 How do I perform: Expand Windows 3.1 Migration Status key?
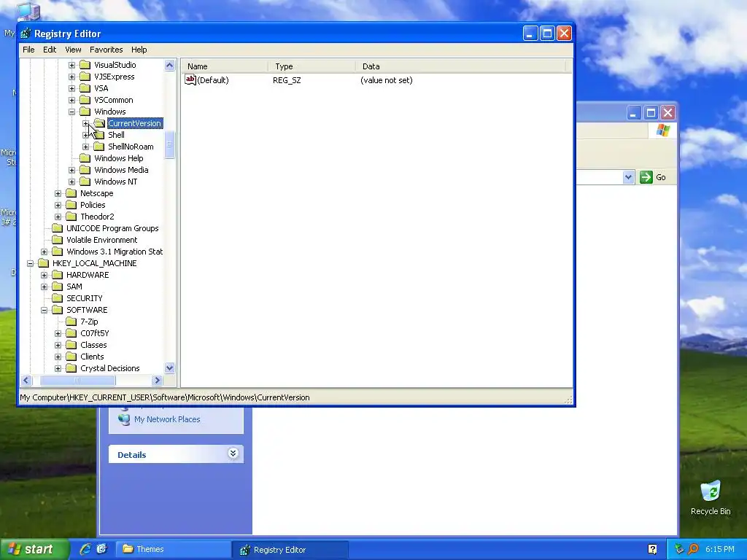tap(44, 252)
